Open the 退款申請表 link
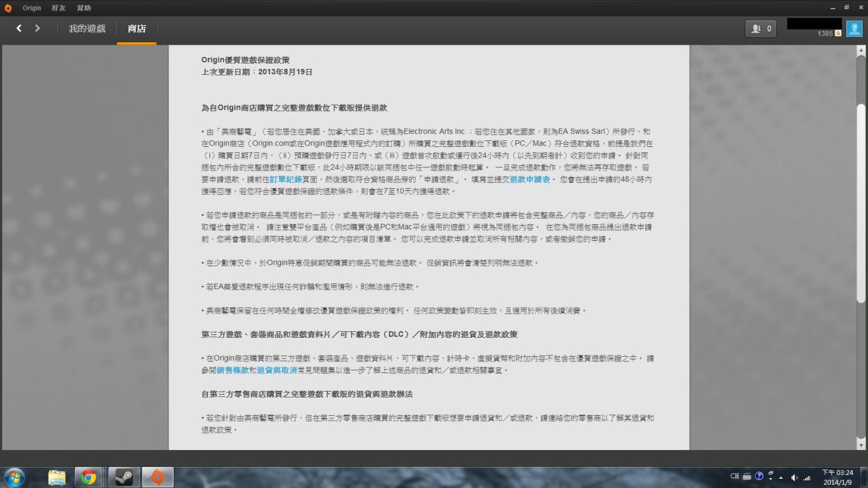 click(x=530, y=179)
